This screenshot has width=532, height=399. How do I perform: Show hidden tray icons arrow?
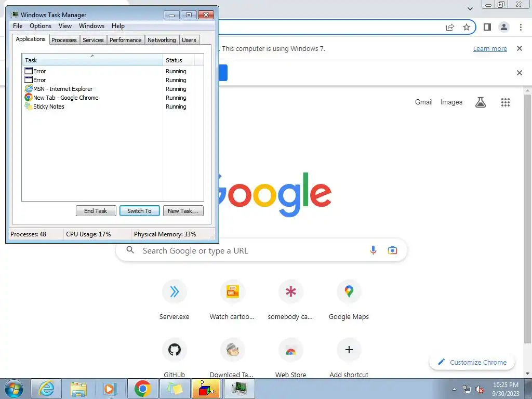(x=454, y=390)
